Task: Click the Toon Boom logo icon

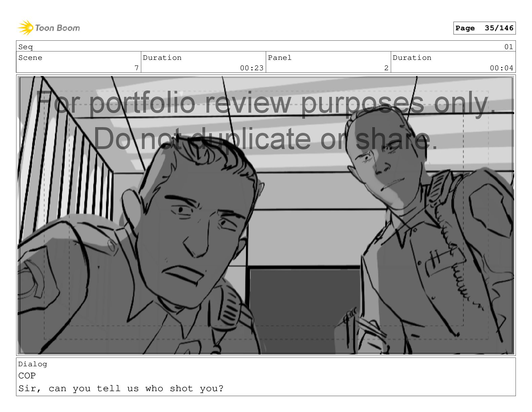Action: pyautogui.click(x=26, y=28)
